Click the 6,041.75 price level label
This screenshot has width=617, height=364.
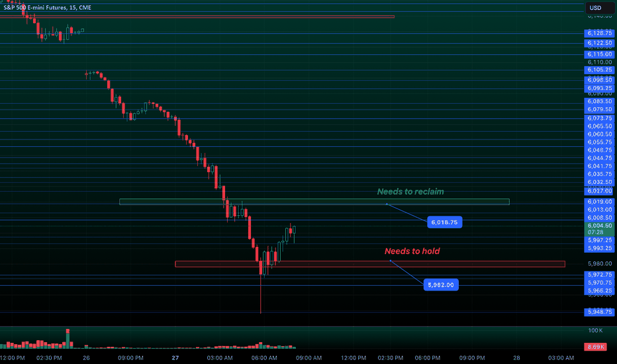click(x=600, y=167)
